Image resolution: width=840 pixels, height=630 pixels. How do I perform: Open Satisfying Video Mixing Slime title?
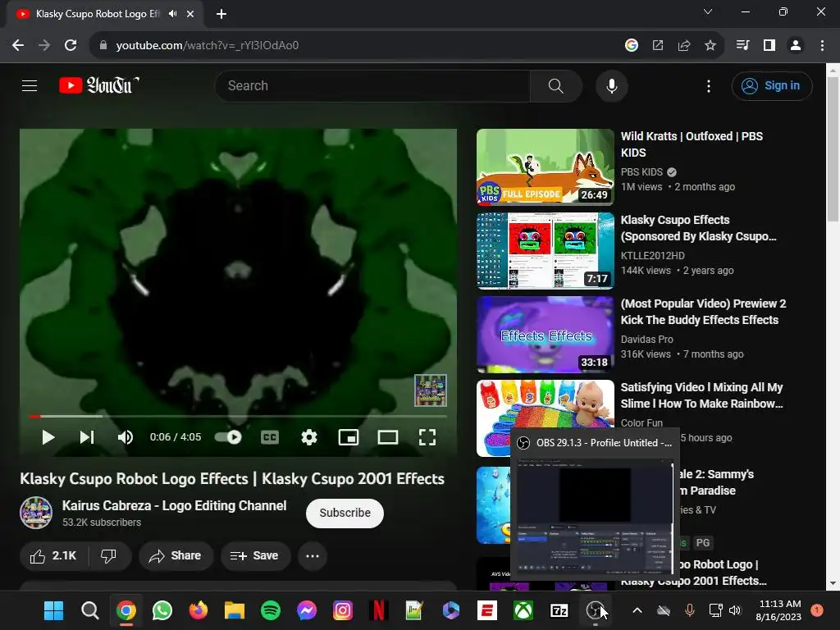[x=701, y=395]
